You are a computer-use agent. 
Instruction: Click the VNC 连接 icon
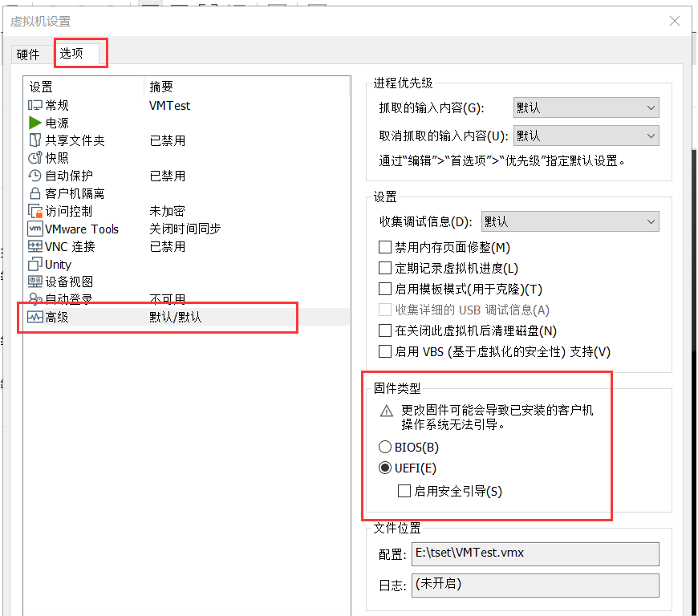pos(35,246)
